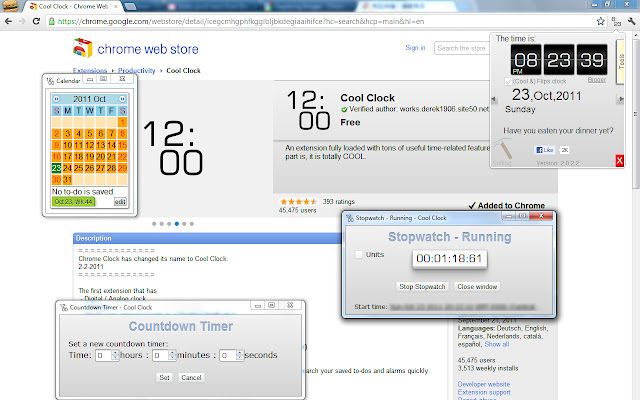Click the Calendar window title icon
Image resolution: width=640 pixels, height=400 pixels.
pos(50,81)
